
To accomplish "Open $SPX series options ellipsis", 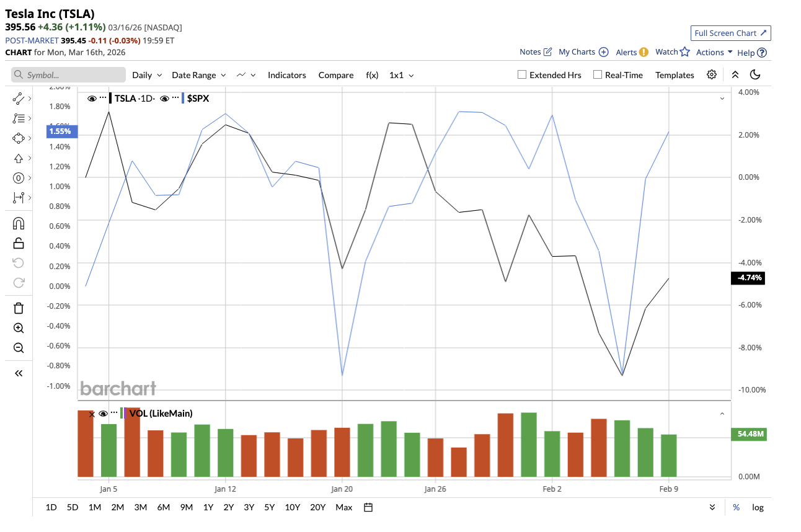I will 175,98.
